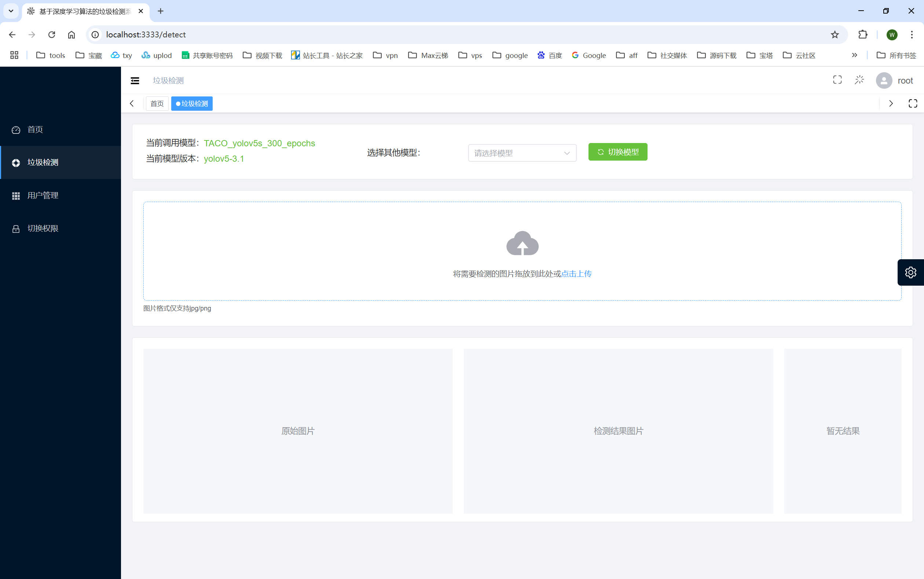Click the root username text
The image size is (924, 579).
click(x=905, y=80)
